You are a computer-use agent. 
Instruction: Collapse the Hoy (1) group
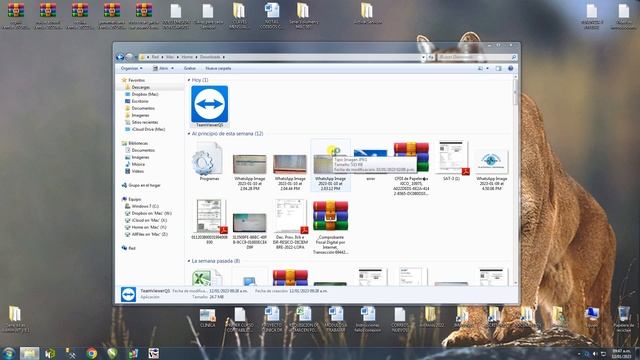(x=189, y=80)
